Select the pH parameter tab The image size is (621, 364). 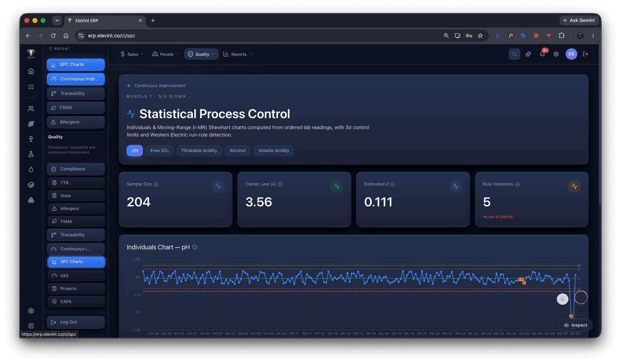click(135, 151)
